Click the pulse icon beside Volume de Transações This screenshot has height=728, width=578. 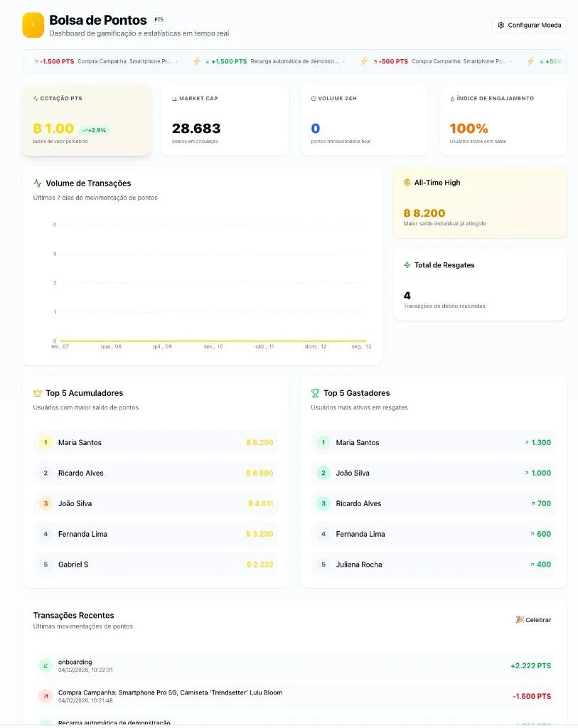(x=38, y=183)
